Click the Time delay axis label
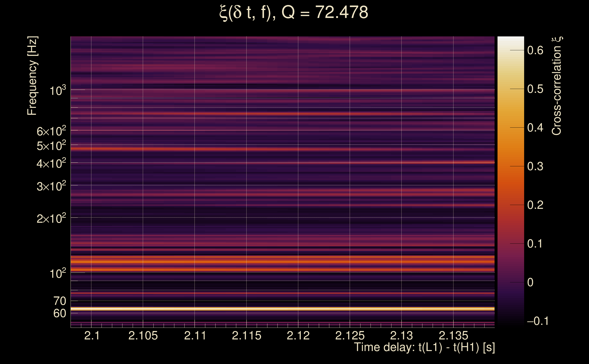This screenshot has height=364, width=589. pyautogui.click(x=424, y=347)
